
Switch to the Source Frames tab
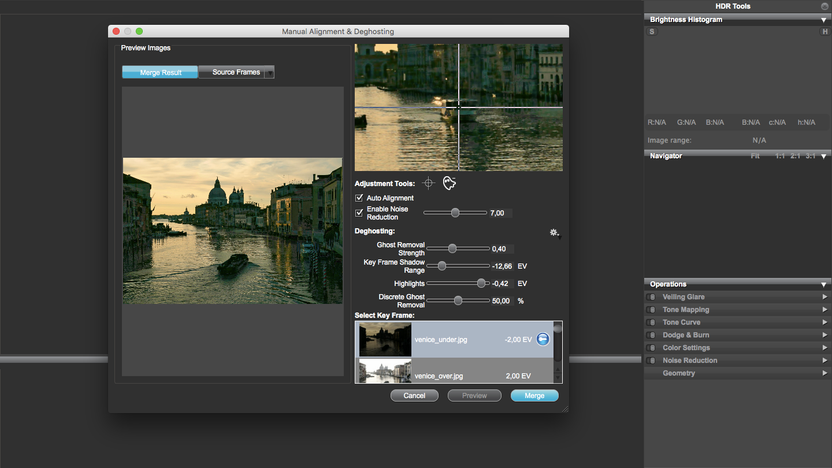pos(236,72)
